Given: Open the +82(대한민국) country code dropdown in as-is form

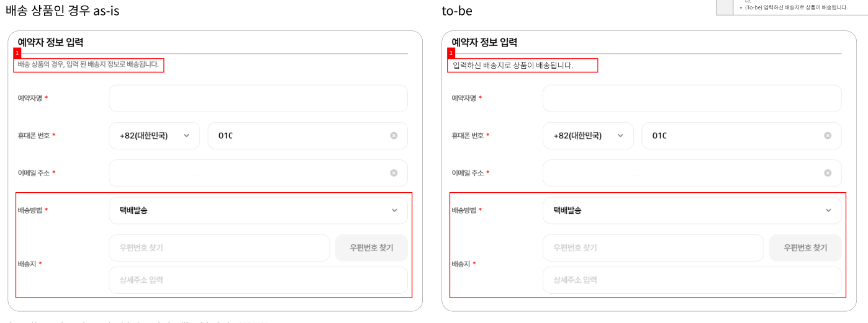Looking at the screenshot, I should (x=155, y=136).
